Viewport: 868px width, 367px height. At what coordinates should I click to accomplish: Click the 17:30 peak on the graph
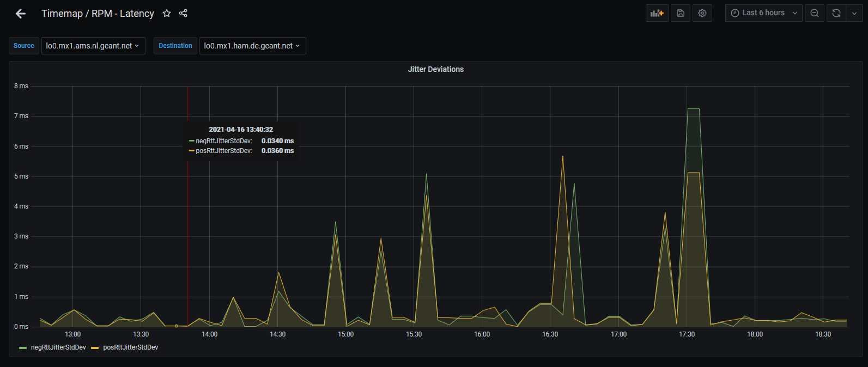pos(693,109)
